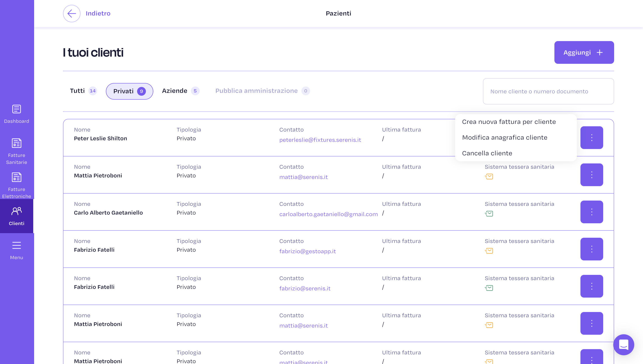Choose Cancella cliente from menu
This screenshot has height=364, width=643.
pos(487,153)
